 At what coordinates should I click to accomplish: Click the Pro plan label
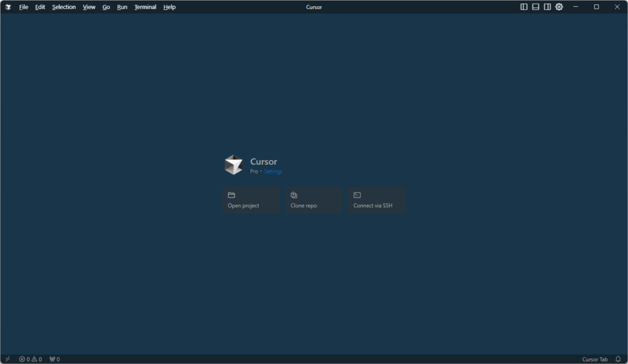click(254, 171)
